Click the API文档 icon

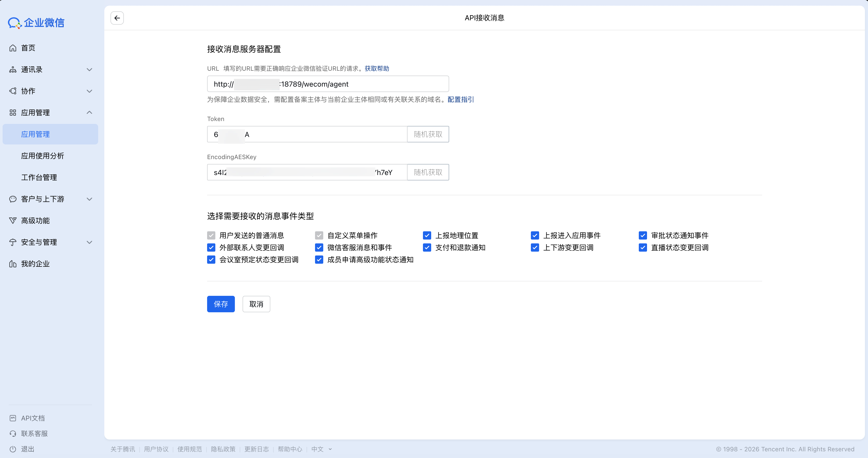[x=13, y=418]
